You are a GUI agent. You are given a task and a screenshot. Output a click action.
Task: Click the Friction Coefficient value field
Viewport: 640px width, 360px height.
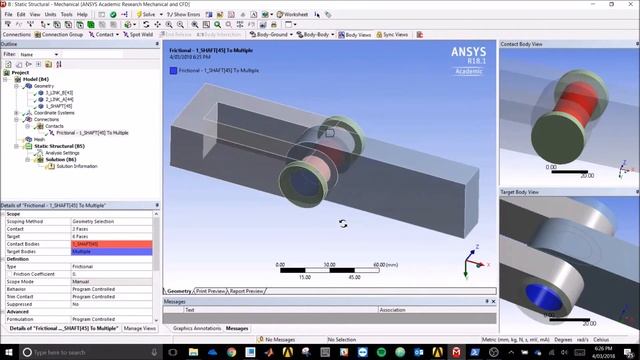(112, 274)
